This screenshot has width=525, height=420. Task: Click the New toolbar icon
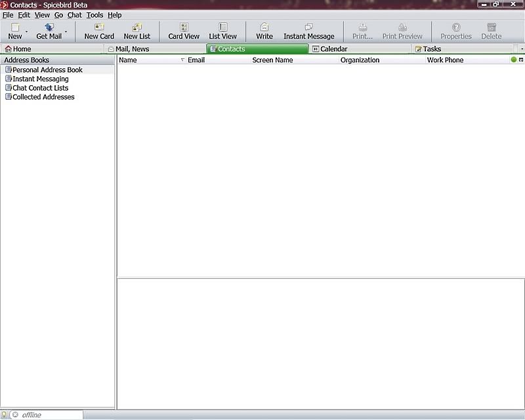(x=15, y=31)
